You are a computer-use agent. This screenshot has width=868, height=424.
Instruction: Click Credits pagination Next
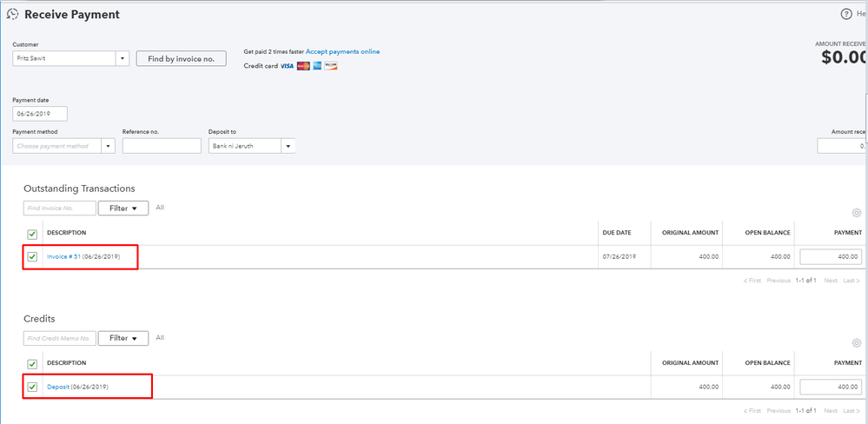(831, 411)
